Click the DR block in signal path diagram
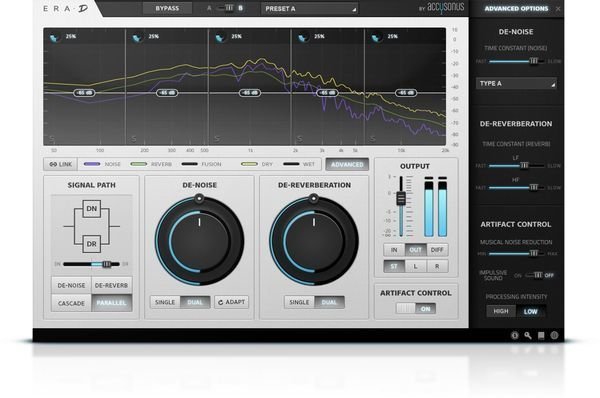The width and height of the screenshot is (600, 398). tap(91, 244)
